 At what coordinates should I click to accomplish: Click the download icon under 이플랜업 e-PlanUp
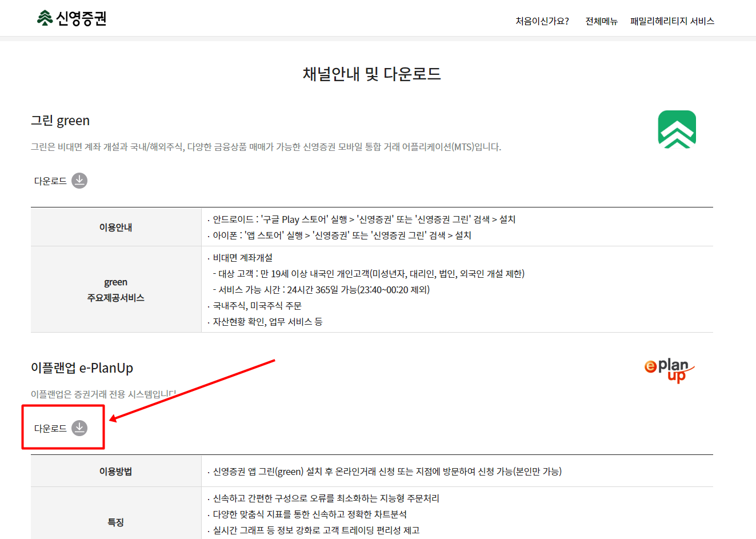tap(79, 428)
